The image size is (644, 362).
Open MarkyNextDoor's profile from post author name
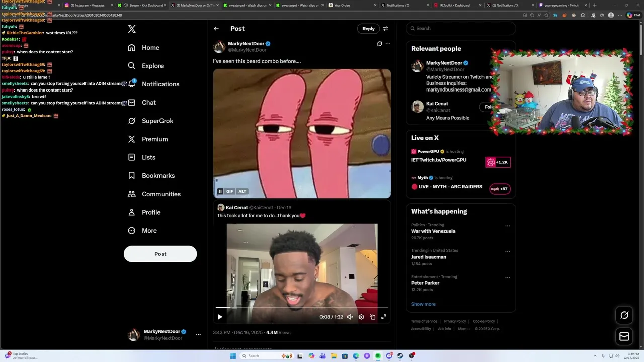[246, 44]
